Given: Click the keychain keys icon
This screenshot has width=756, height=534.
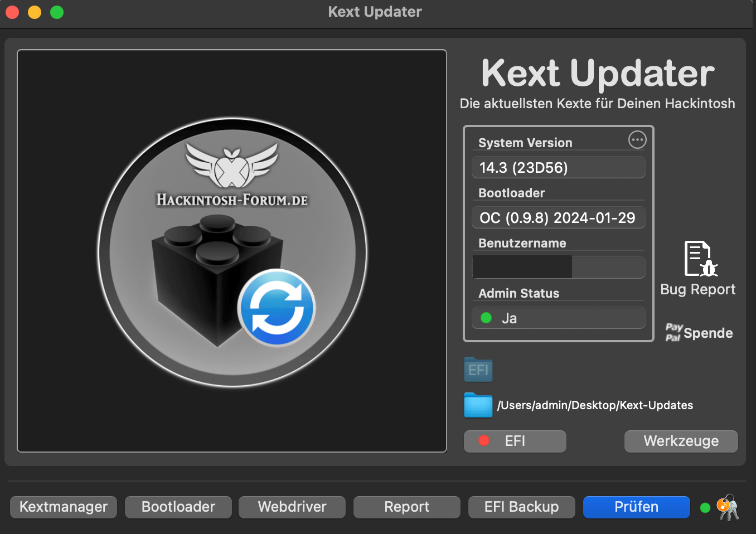Looking at the screenshot, I should [x=728, y=507].
